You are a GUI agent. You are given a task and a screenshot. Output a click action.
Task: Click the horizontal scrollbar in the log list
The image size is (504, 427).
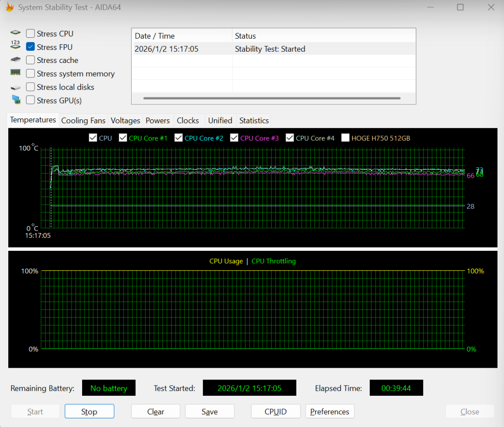click(272, 98)
